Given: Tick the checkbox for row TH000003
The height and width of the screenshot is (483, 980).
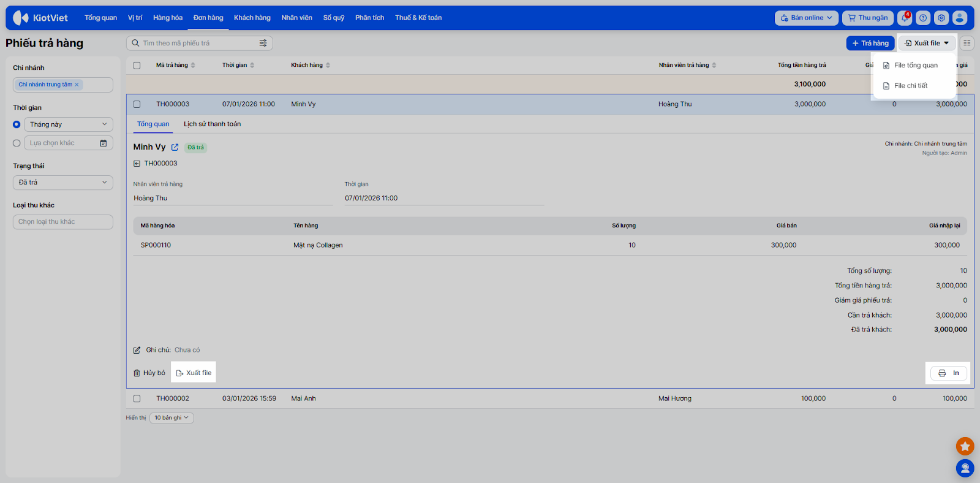Looking at the screenshot, I should click(x=137, y=104).
